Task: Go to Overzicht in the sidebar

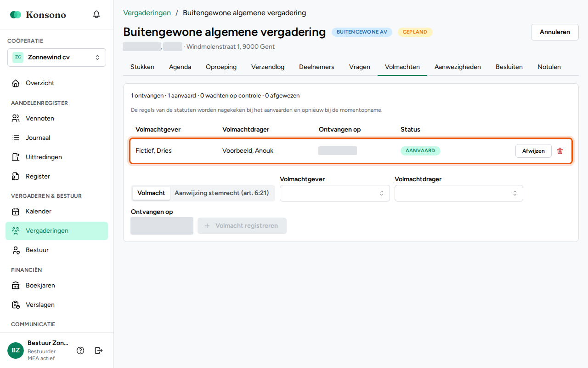Action: pyautogui.click(x=57, y=83)
